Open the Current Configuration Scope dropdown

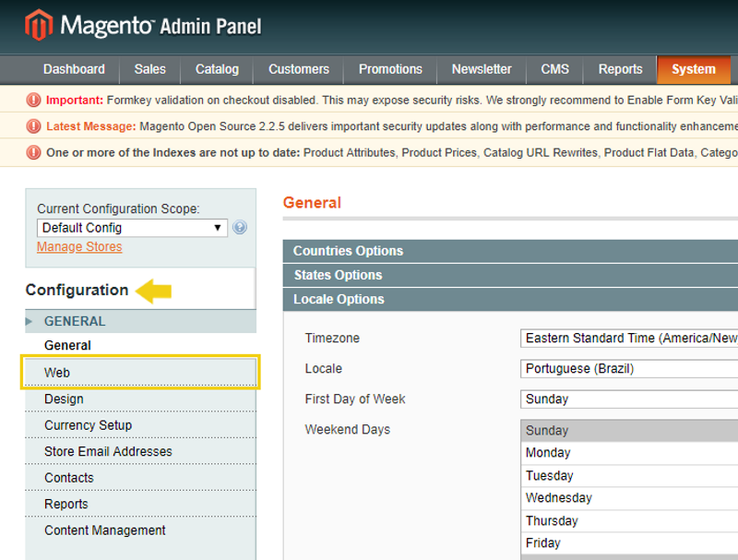pos(132,228)
